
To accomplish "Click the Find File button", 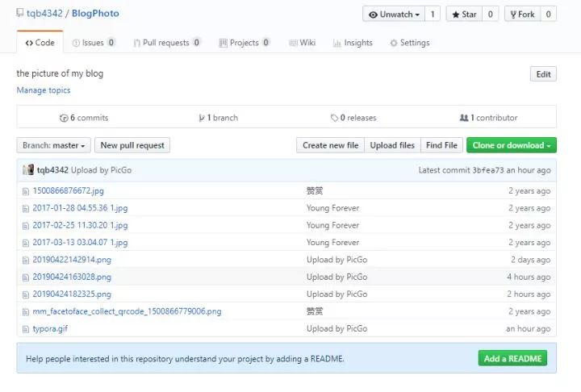I will 441,145.
